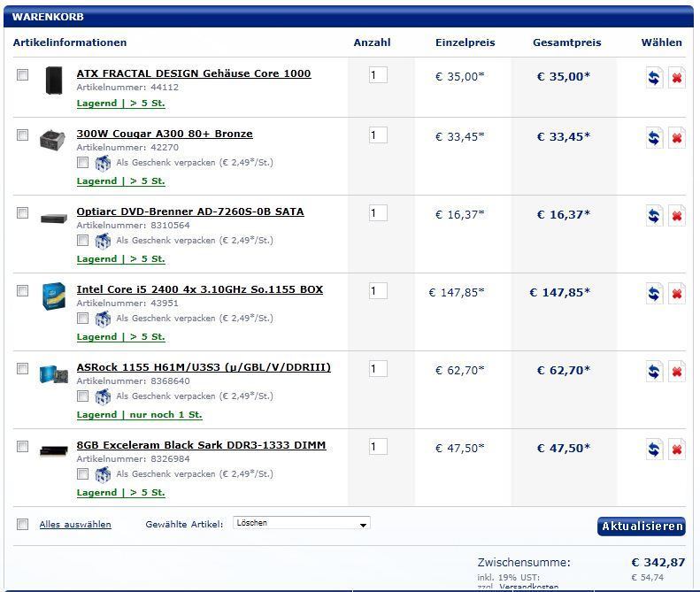Tick the Alles auswählen checkbox

click(x=22, y=524)
